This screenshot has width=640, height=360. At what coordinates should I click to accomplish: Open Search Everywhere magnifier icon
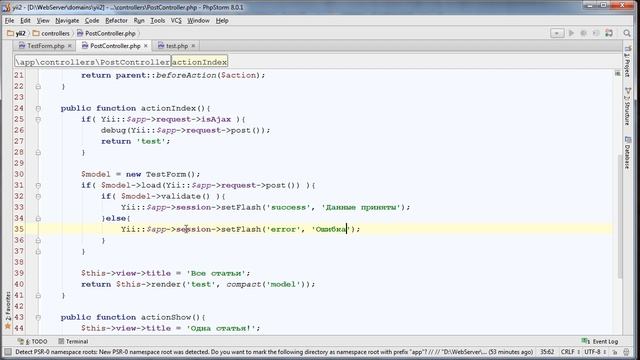coord(627,33)
